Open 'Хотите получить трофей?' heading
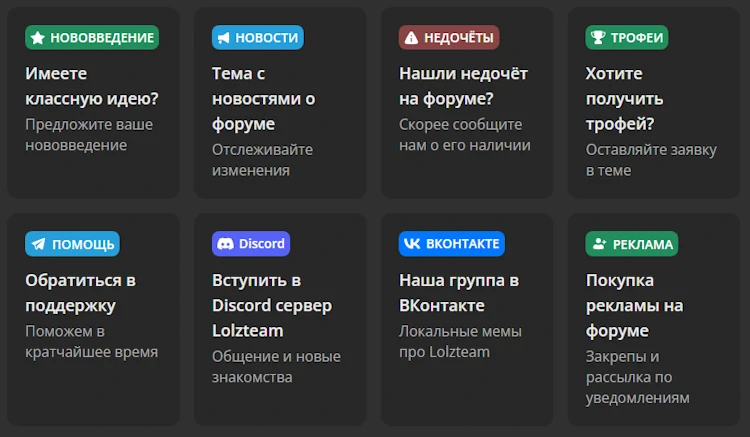 point(625,98)
